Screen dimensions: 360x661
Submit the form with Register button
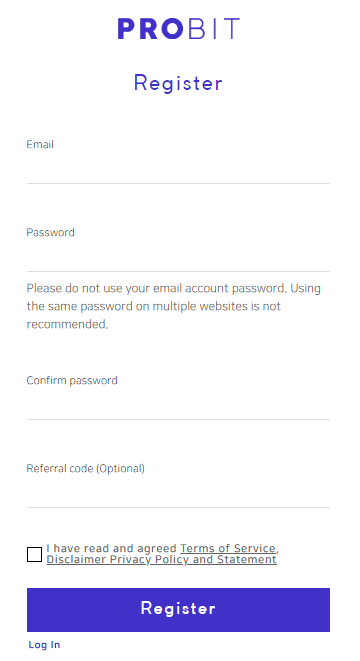pos(178,610)
